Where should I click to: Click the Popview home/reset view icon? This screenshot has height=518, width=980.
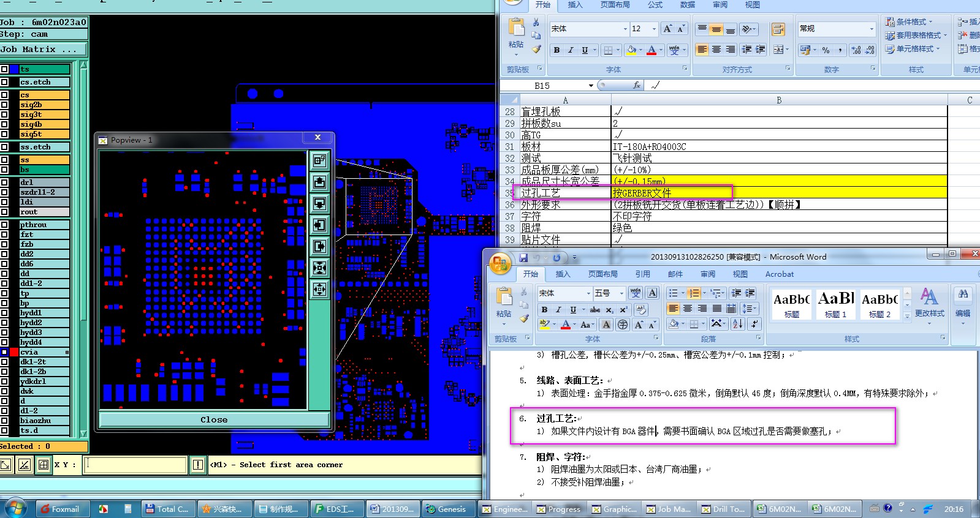tap(319, 160)
